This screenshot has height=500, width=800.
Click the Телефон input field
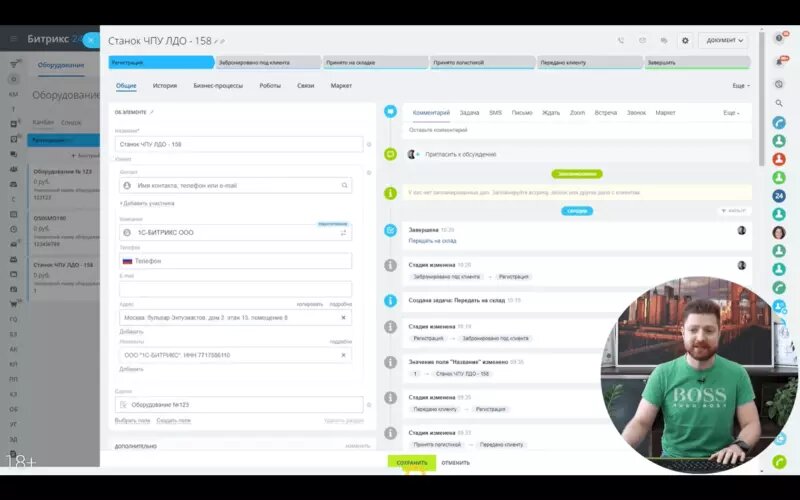click(235, 261)
